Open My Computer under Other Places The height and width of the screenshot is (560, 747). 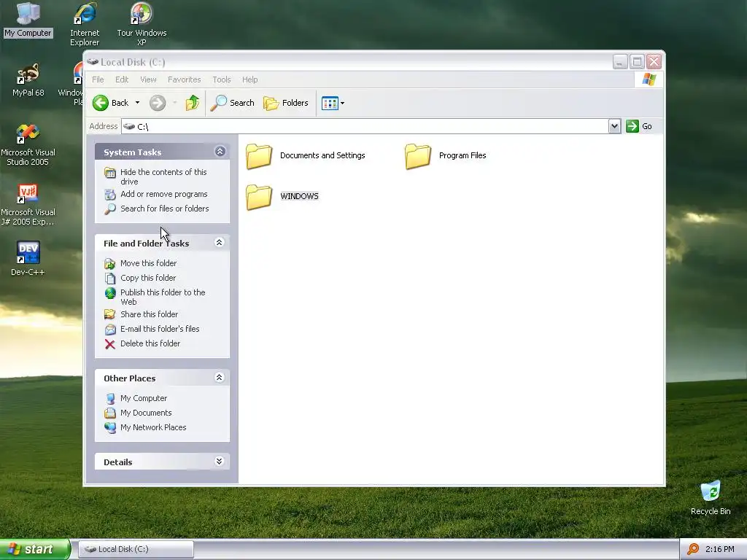(144, 398)
